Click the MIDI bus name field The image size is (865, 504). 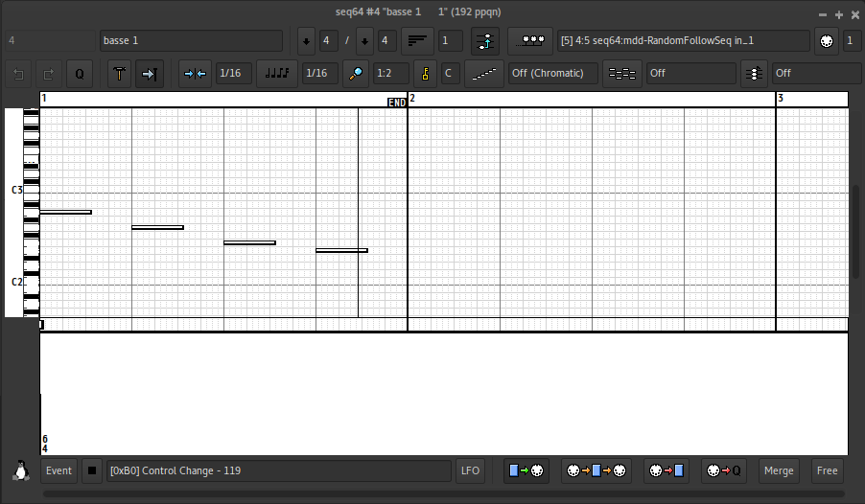coord(684,41)
